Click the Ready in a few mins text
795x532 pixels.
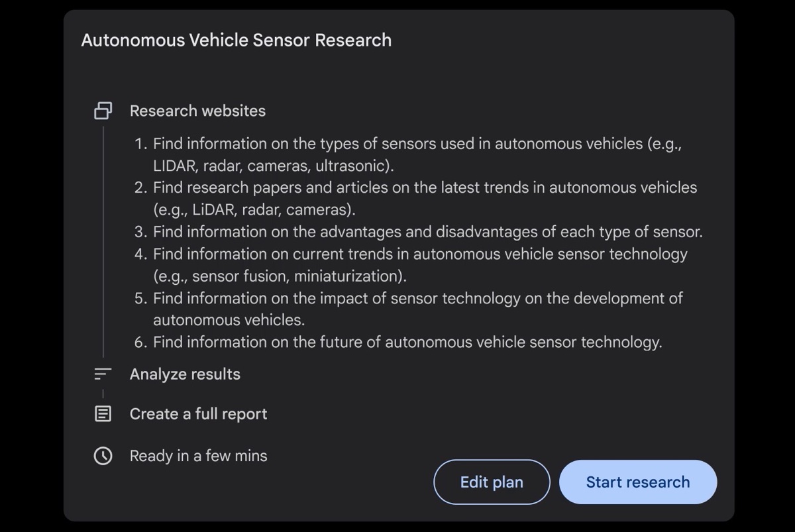point(198,456)
